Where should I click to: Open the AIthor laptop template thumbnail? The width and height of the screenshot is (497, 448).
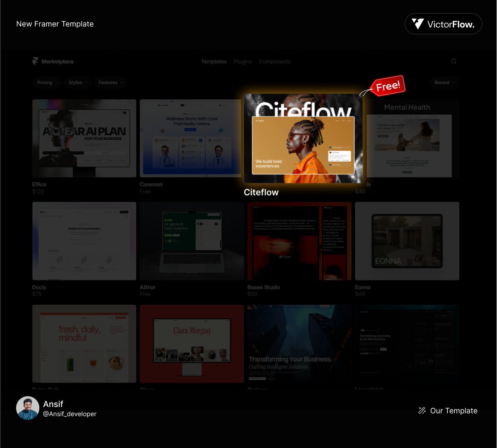(x=192, y=241)
